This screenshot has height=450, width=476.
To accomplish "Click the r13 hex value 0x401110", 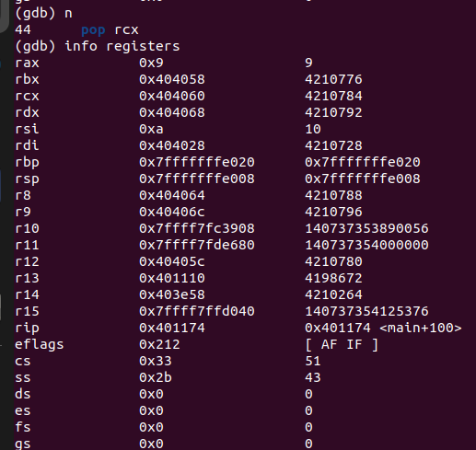I will [172, 278].
